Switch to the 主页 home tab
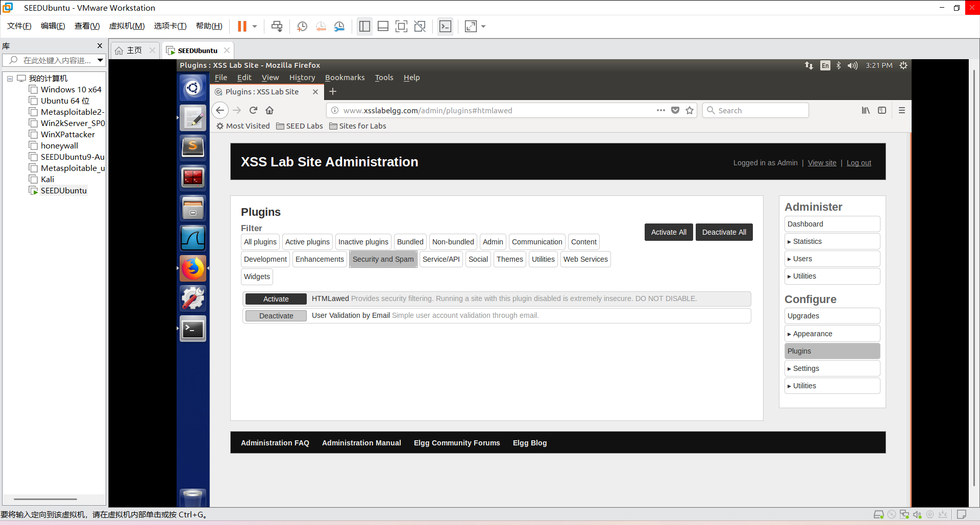Image resolution: width=980 pixels, height=525 pixels. 134,50
